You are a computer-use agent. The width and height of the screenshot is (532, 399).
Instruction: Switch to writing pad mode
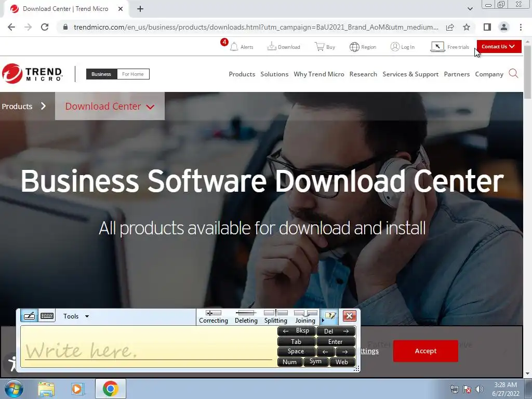click(x=29, y=316)
